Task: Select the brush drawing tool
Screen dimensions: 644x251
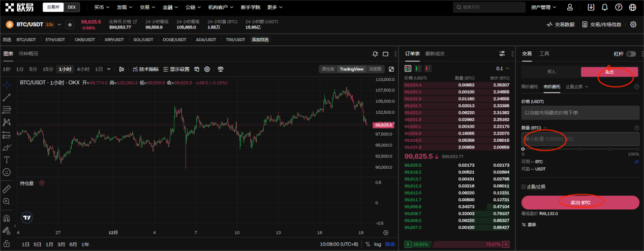Action: pos(7,147)
